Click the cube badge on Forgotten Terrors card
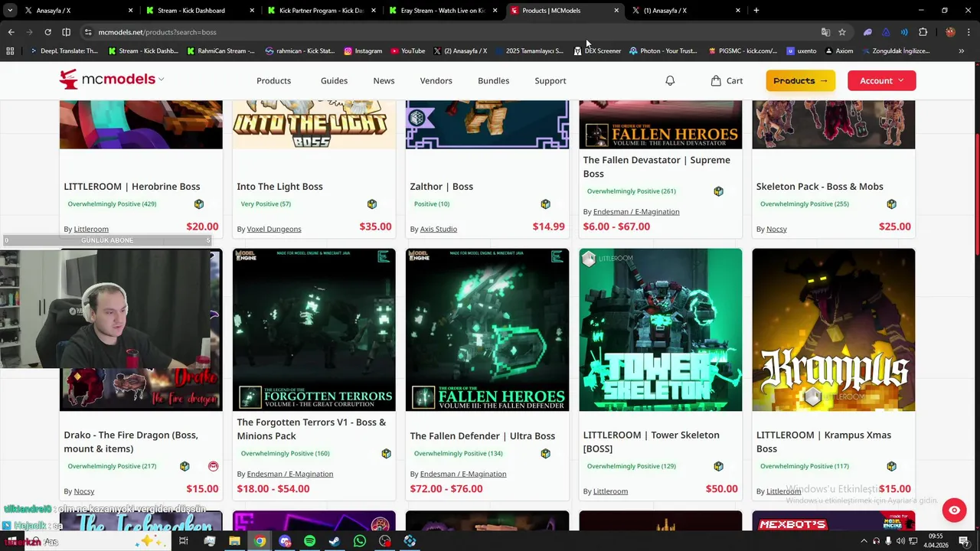980x551 pixels. pos(386,454)
